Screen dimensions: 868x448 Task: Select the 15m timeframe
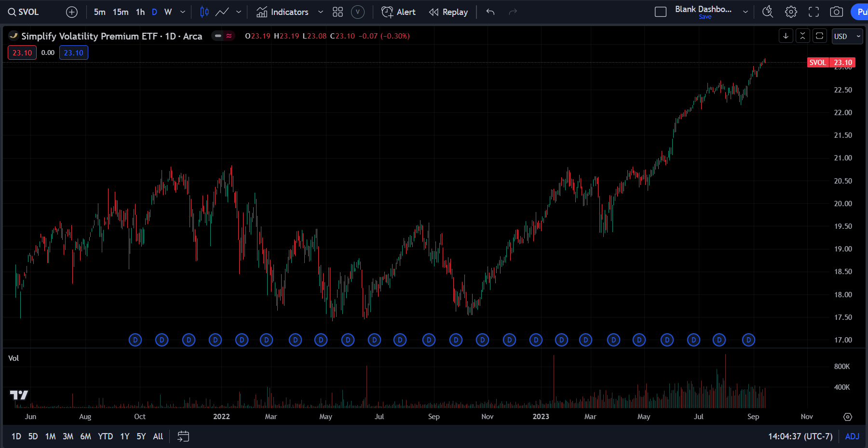click(x=121, y=12)
